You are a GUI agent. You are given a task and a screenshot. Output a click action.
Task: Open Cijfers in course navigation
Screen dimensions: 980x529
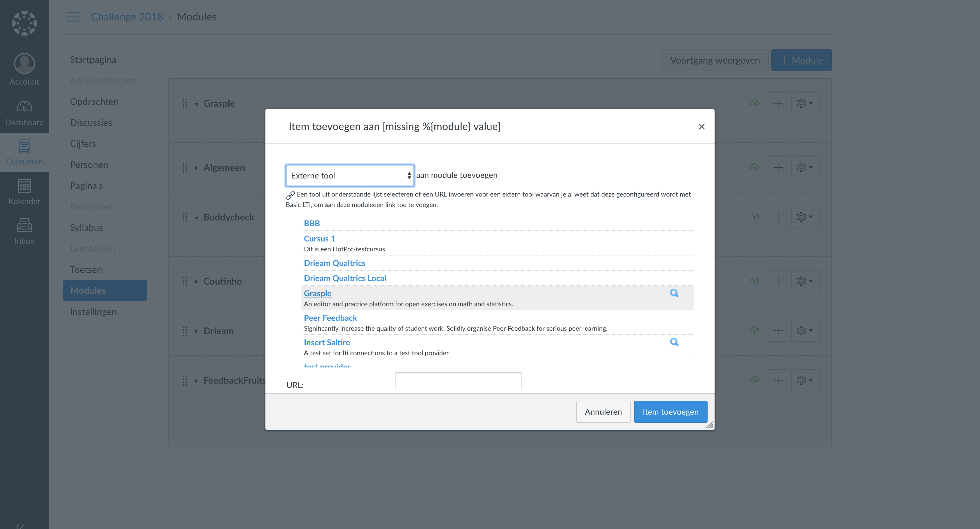(x=83, y=143)
